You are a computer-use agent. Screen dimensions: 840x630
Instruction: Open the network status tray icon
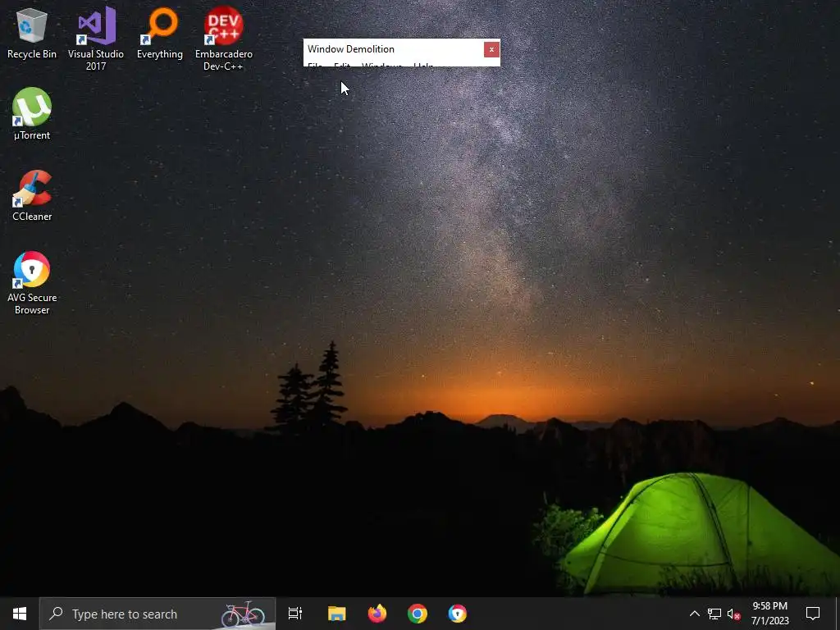714,614
